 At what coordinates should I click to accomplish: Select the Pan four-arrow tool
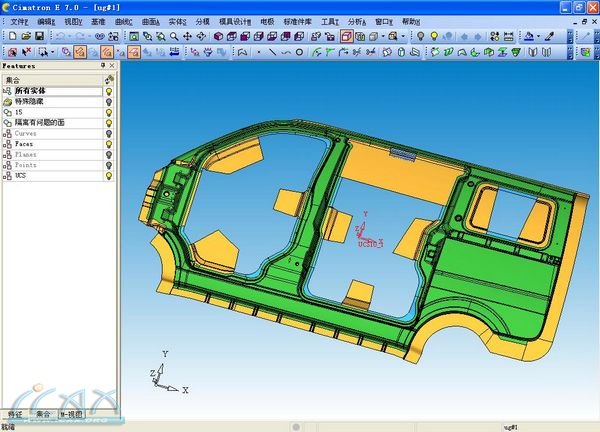pyautogui.click(x=187, y=36)
